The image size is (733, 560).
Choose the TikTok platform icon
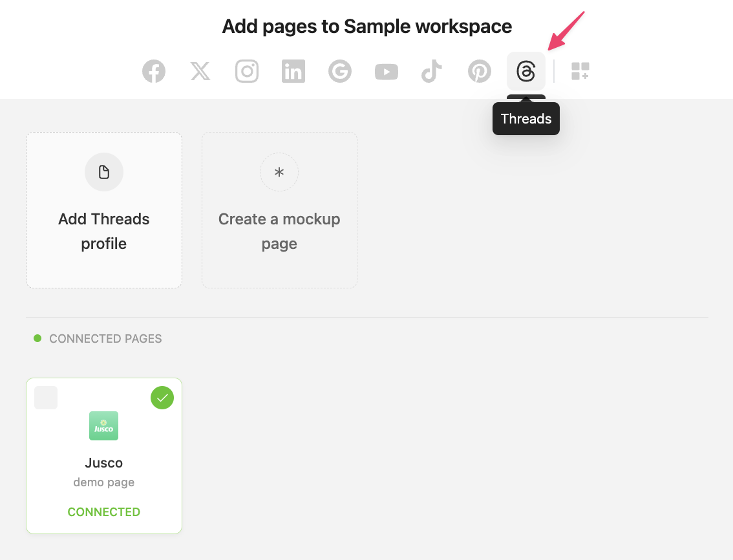(x=432, y=71)
